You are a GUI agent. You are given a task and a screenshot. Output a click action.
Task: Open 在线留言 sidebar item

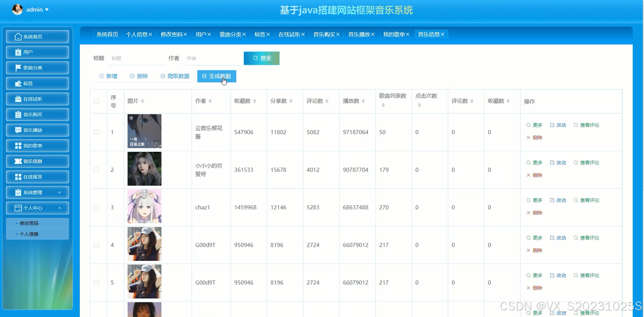[37, 177]
